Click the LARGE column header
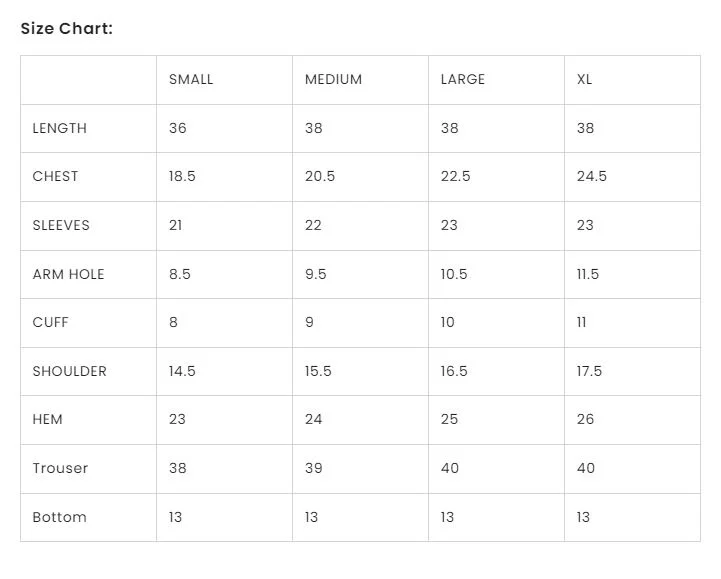Image resolution: width=721 pixels, height=579 pixels. [x=463, y=79]
